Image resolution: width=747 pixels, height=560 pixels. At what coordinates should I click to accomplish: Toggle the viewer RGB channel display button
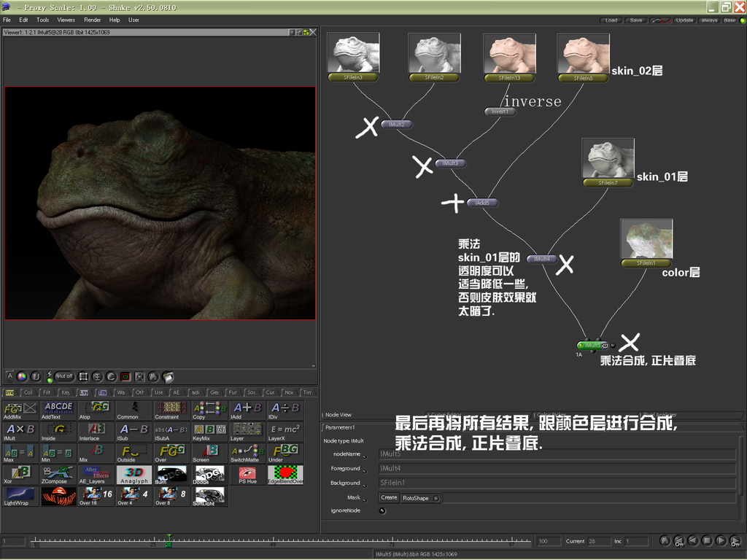(x=22, y=377)
